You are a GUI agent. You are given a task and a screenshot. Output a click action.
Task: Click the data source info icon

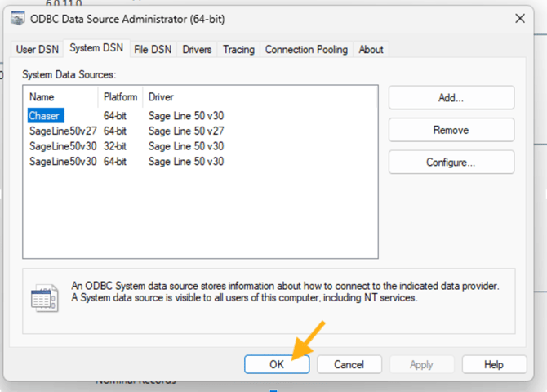pos(44,298)
